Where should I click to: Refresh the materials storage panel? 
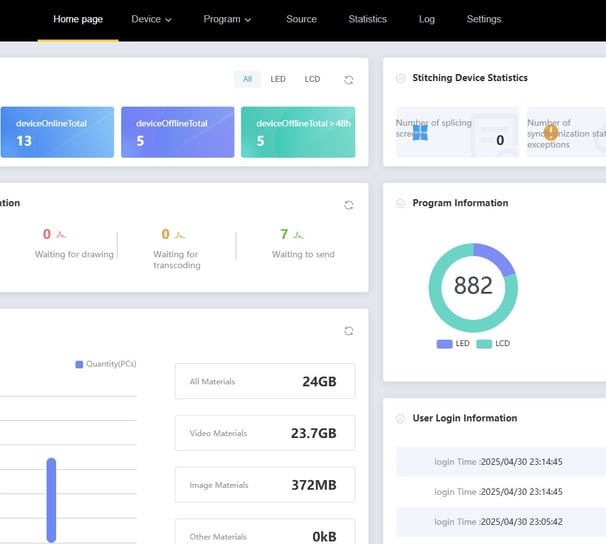[x=349, y=331]
